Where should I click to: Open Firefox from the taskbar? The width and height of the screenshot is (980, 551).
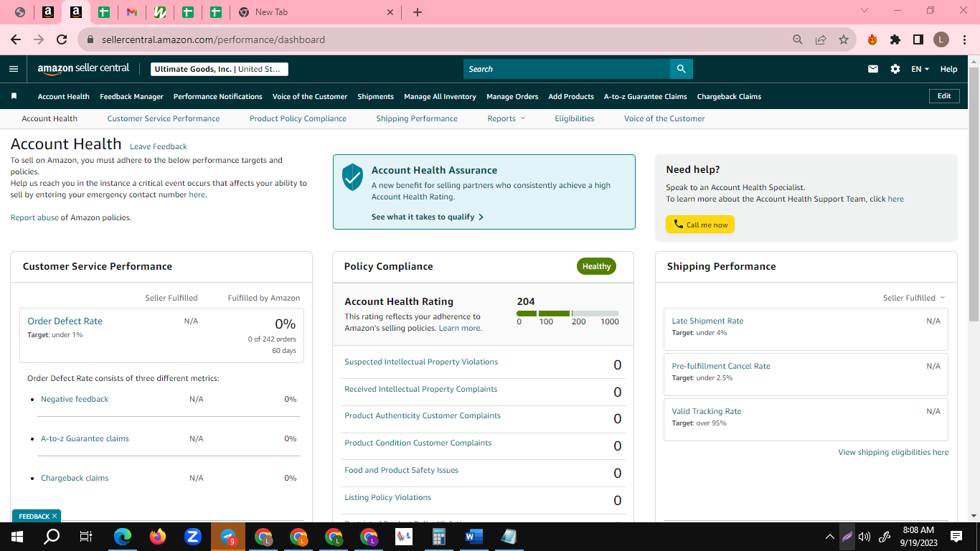tap(158, 536)
